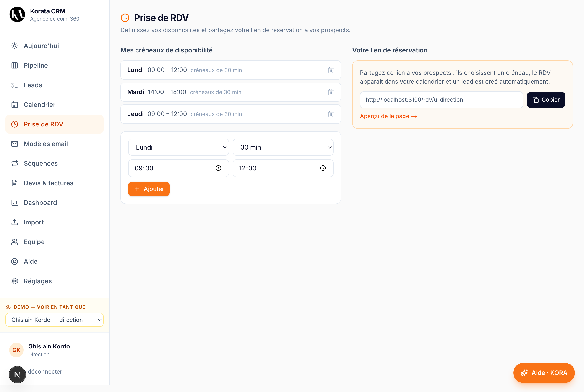Click the booking URL field

click(x=441, y=100)
